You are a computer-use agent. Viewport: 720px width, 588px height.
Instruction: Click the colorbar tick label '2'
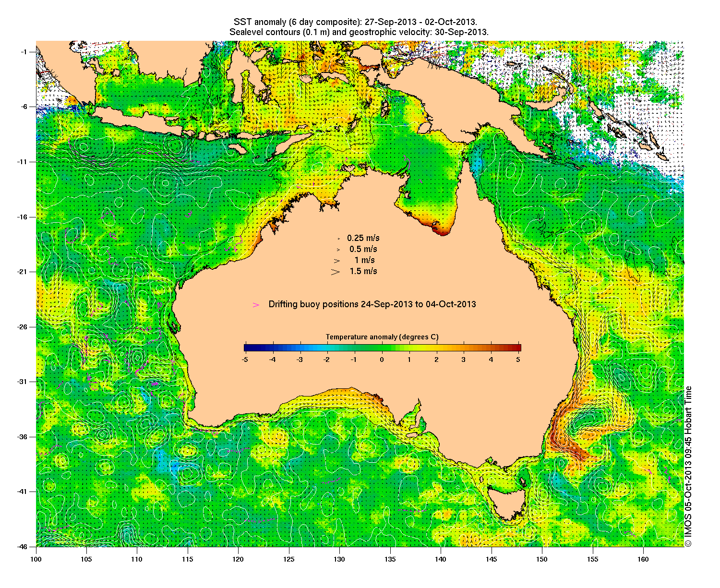point(437,359)
